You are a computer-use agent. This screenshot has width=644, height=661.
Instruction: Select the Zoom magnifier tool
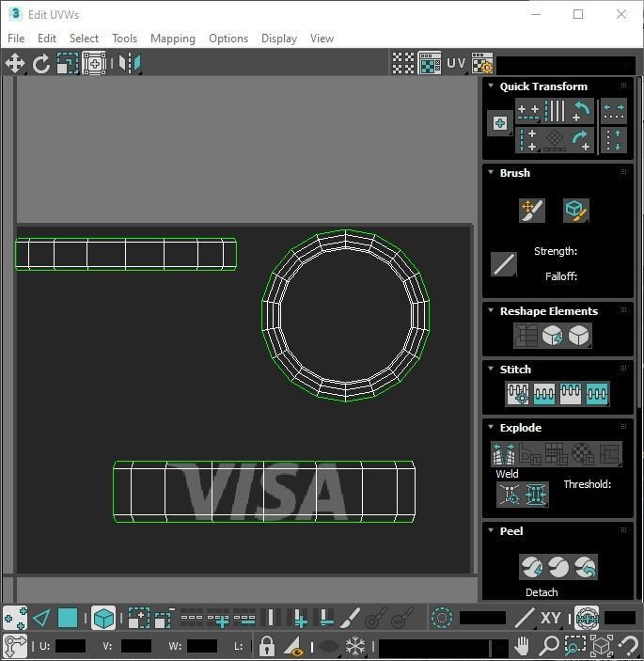548,645
